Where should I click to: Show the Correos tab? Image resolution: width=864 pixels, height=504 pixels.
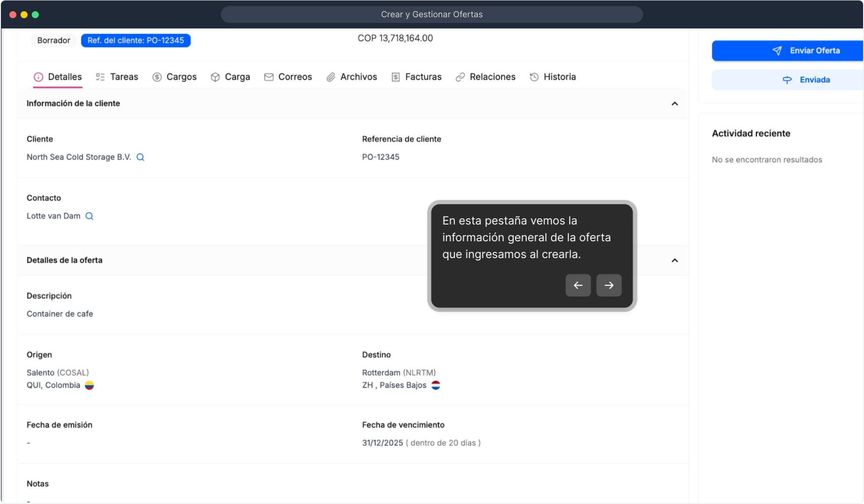[288, 77]
